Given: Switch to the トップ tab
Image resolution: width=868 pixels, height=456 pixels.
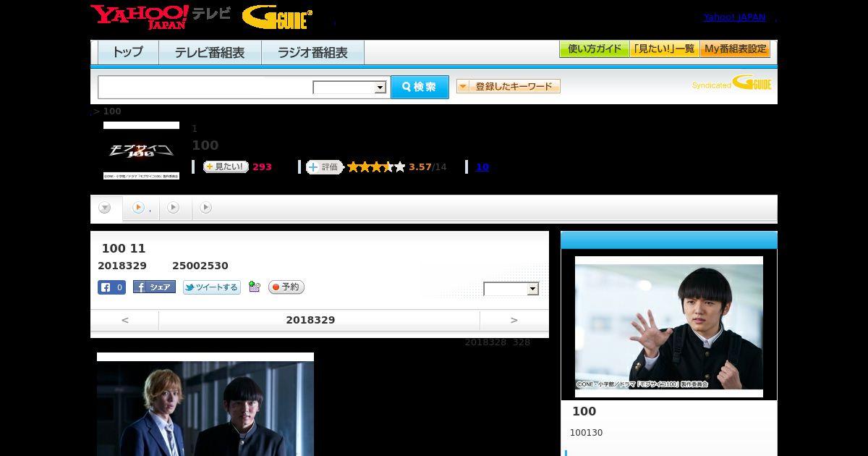Looking at the screenshot, I should click(x=128, y=52).
